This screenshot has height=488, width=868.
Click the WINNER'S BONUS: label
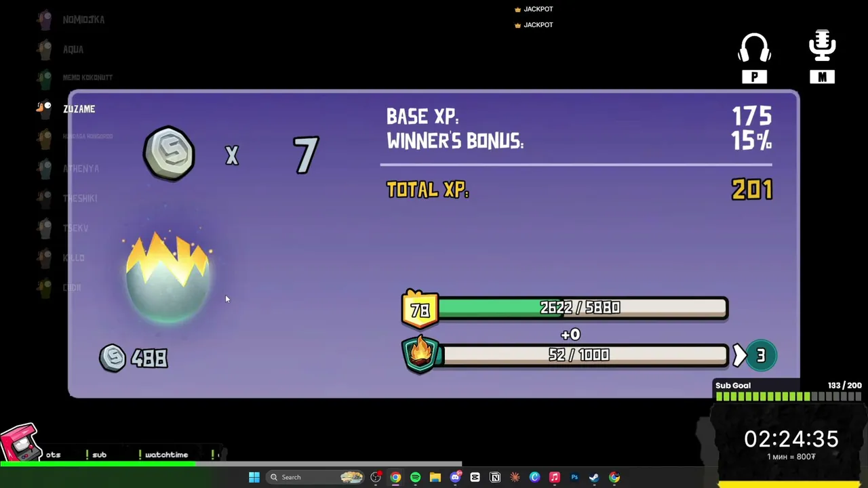coord(455,141)
